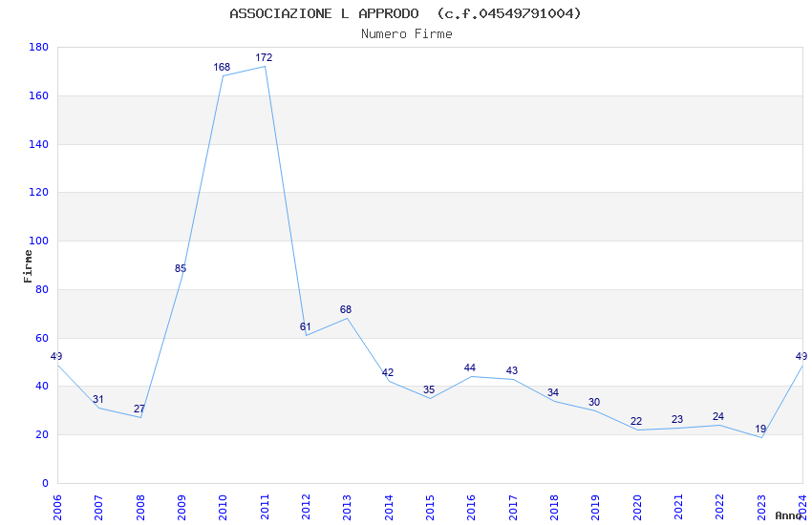Click the data value 35 for 2015
The image size is (812, 525).
(x=429, y=390)
